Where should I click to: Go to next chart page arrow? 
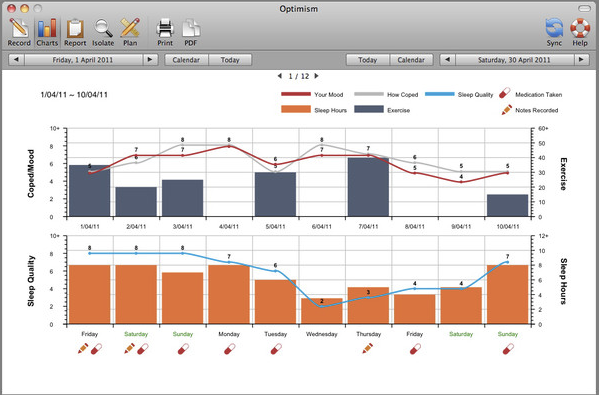point(316,76)
